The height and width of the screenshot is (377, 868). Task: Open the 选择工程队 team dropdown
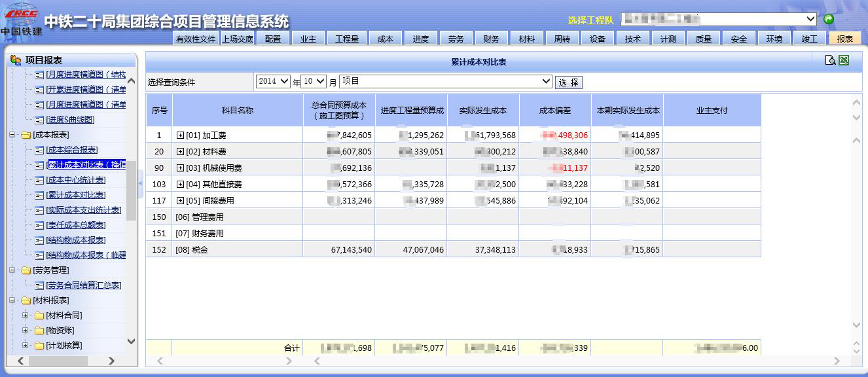coord(717,20)
